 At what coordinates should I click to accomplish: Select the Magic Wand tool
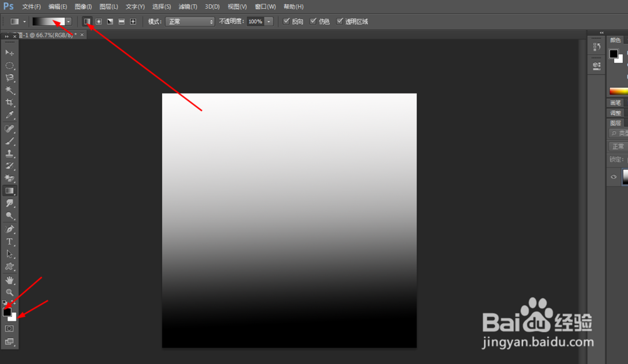coord(9,90)
